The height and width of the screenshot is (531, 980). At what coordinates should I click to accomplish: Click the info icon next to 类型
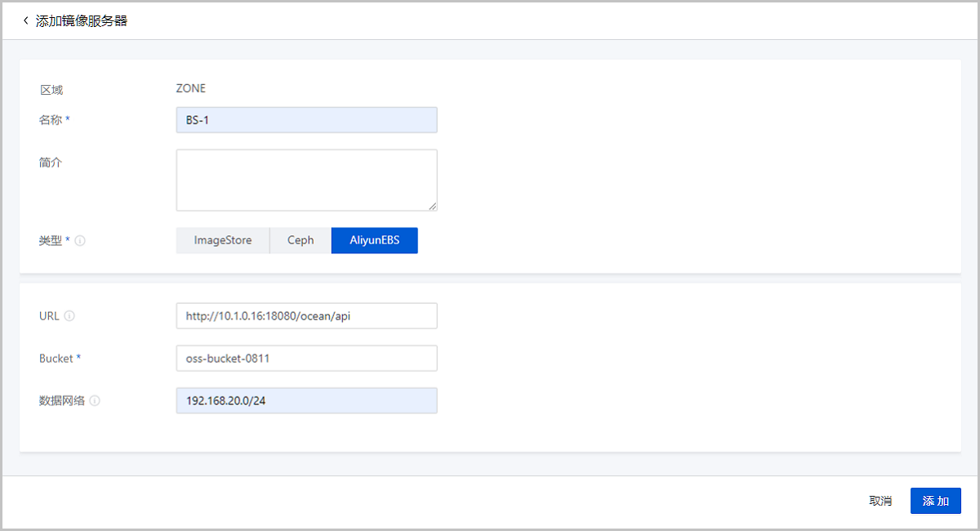point(81,241)
